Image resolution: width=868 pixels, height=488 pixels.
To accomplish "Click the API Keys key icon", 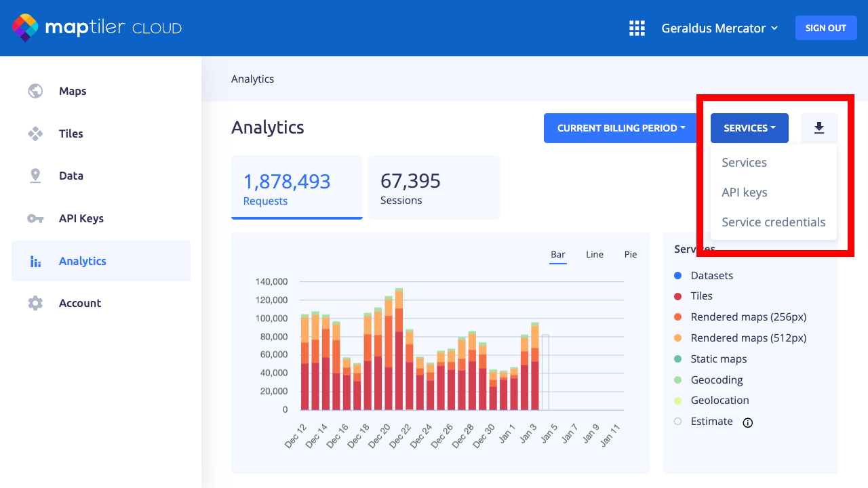I will (x=35, y=218).
